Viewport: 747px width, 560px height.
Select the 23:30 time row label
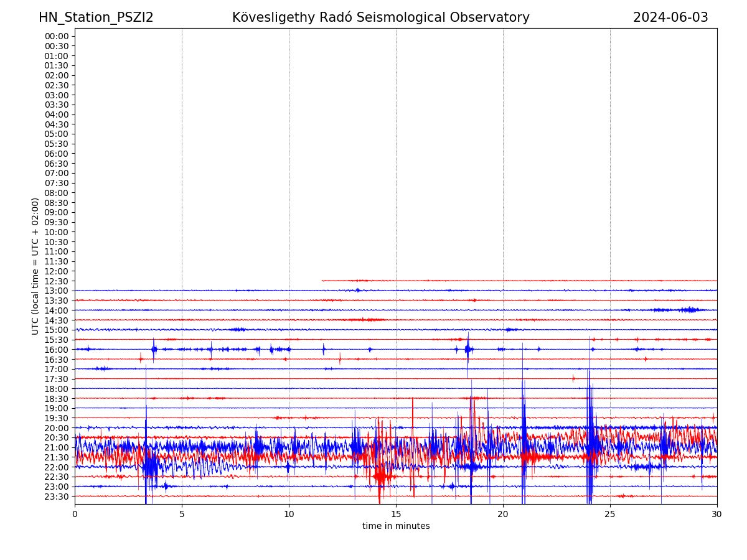point(57,497)
